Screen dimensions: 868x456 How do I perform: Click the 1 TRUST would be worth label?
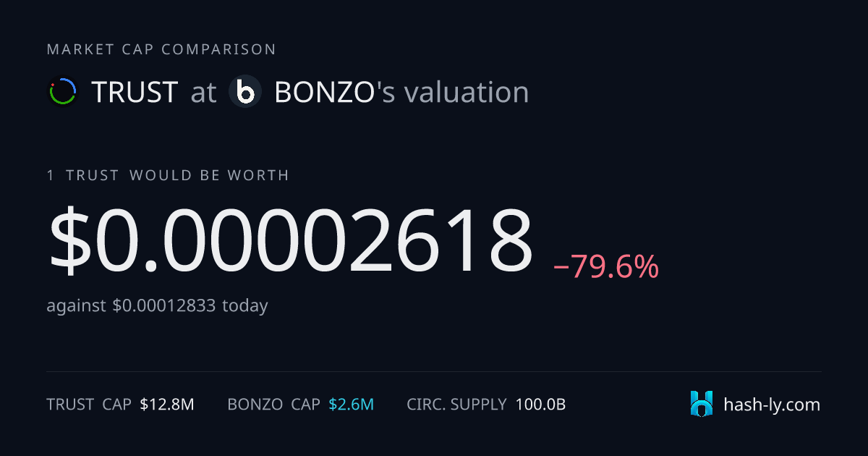[168, 175]
